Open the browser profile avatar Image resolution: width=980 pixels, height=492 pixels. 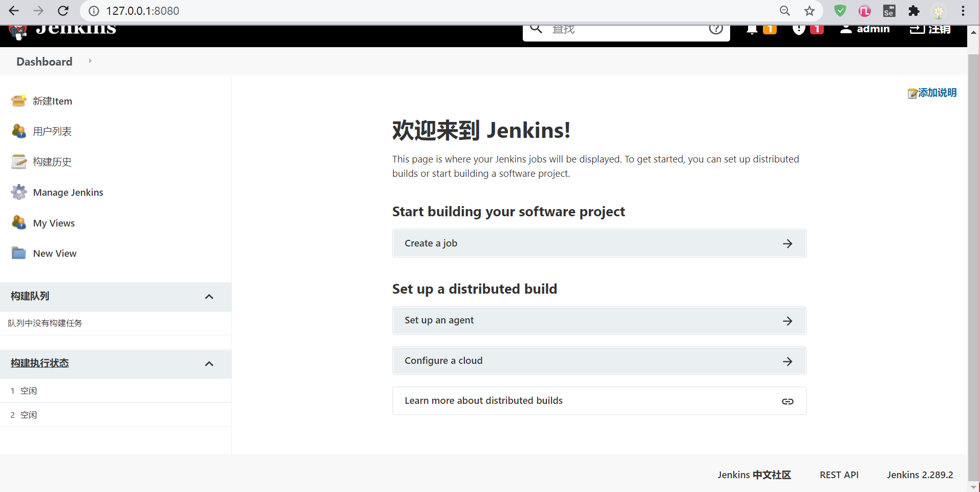click(939, 11)
